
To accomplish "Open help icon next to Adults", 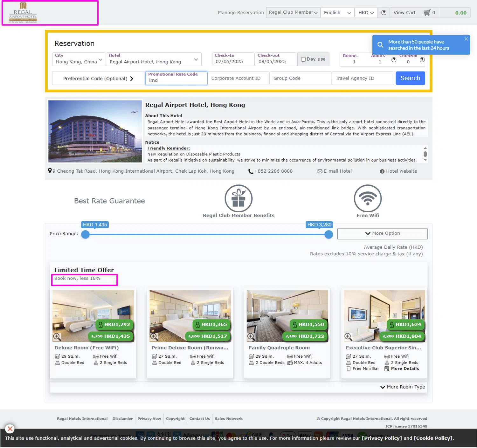I will (x=394, y=60).
